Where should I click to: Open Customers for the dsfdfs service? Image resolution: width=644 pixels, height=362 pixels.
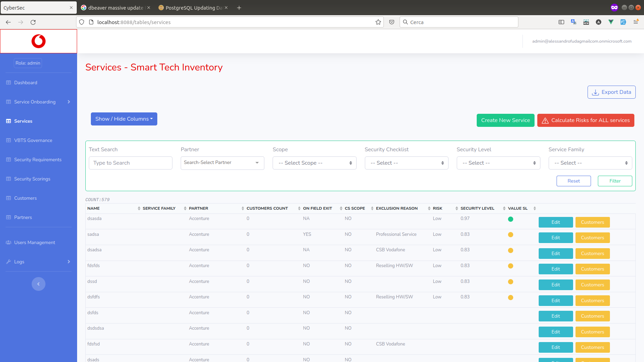[x=592, y=300]
